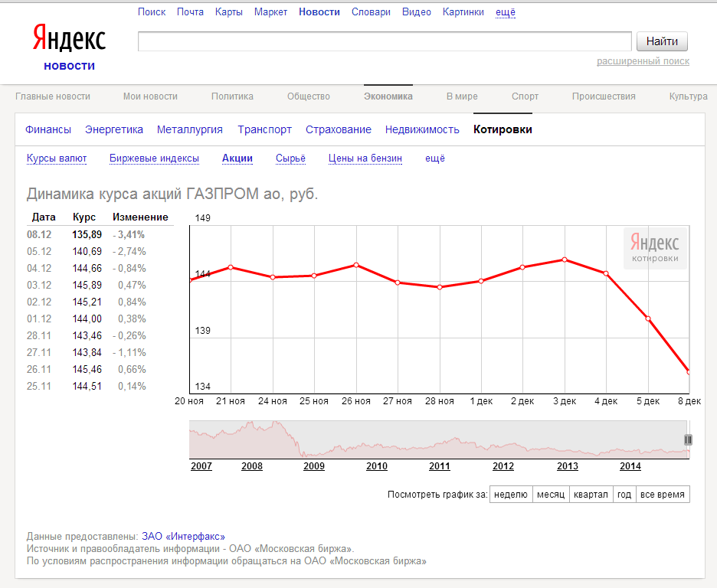Open Биржевые индексы quotes
This screenshot has height=588, width=717.
coord(154,158)
